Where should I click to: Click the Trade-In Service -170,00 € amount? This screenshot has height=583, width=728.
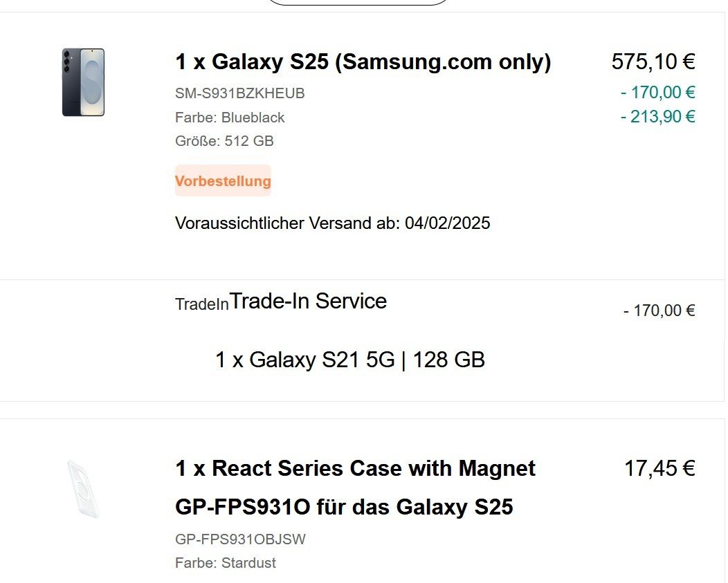[x=659, y=311]
